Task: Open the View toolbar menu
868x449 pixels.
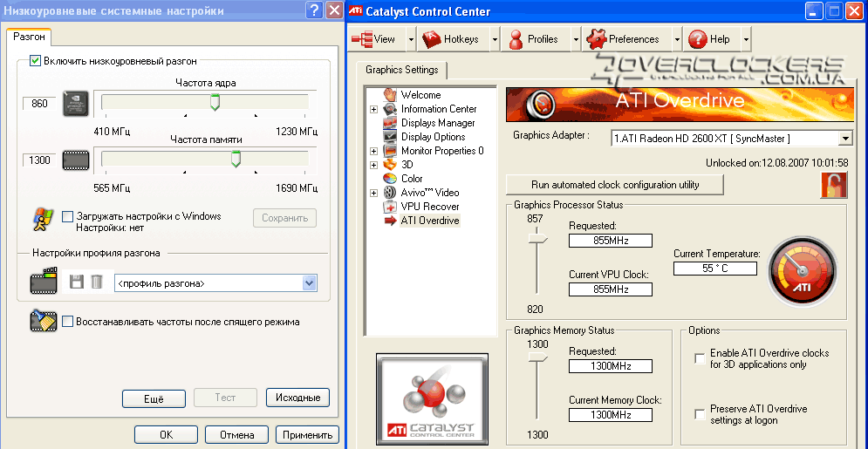Action: (377, 39)
